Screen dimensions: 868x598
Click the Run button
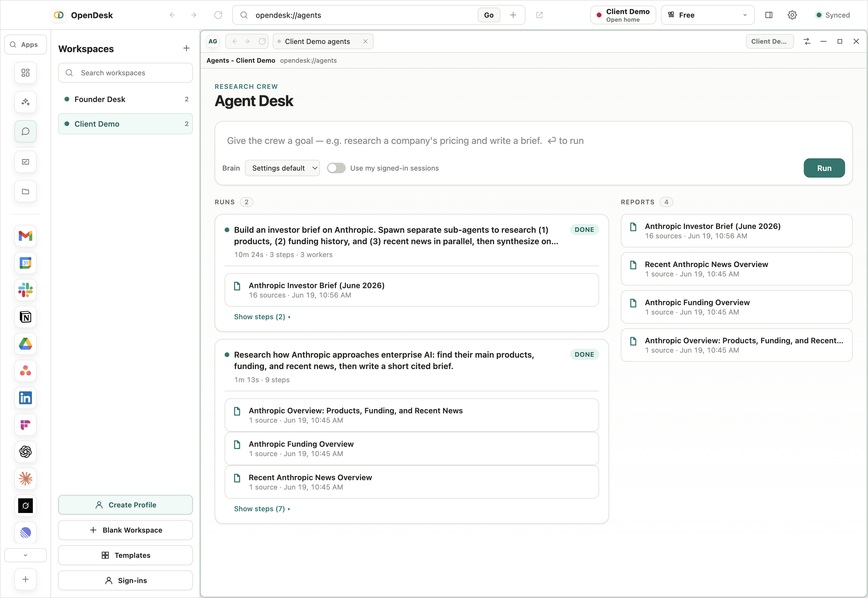tap(824, 168)
